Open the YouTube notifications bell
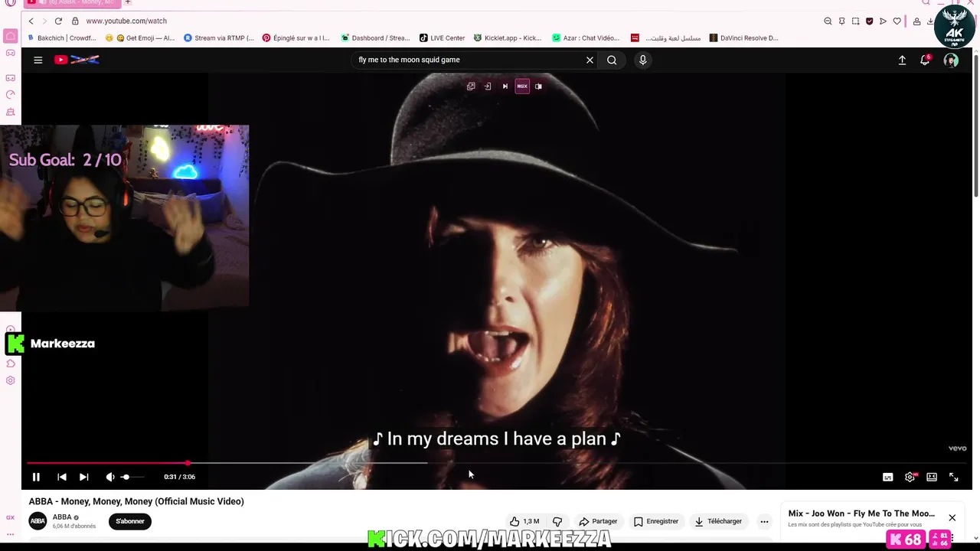 click(925, 60)
